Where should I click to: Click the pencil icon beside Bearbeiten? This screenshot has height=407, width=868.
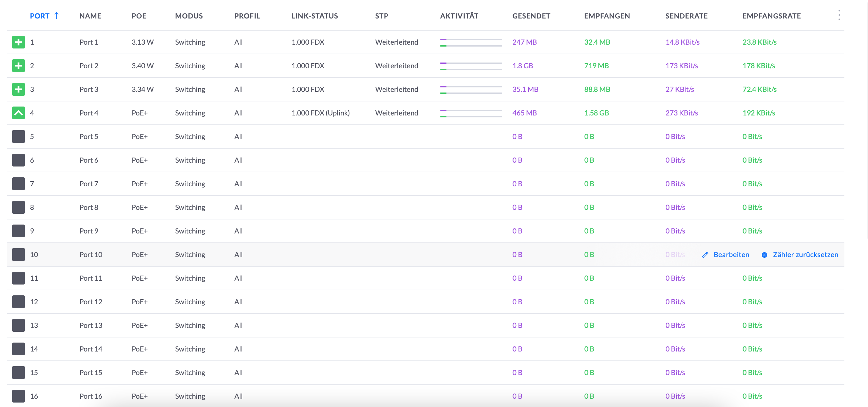coord(705,255)
